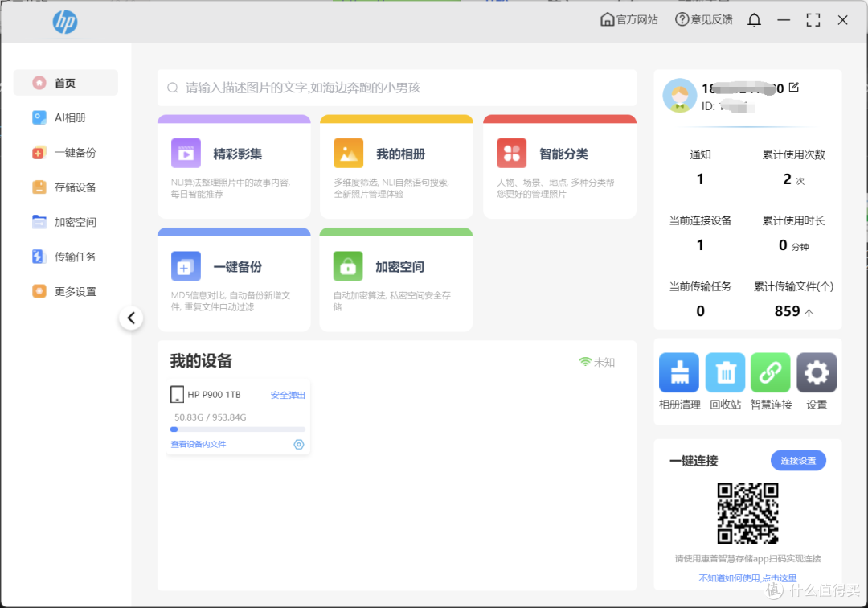Click 连接设置 button
This screenshot has width=868, height=608.
point(798,461)
